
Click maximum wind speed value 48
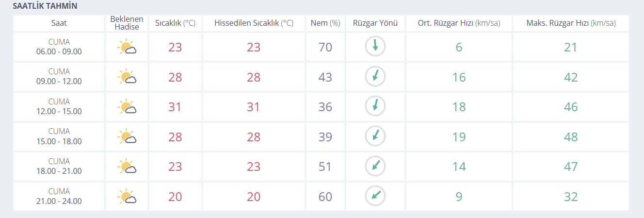pos(571,137)
